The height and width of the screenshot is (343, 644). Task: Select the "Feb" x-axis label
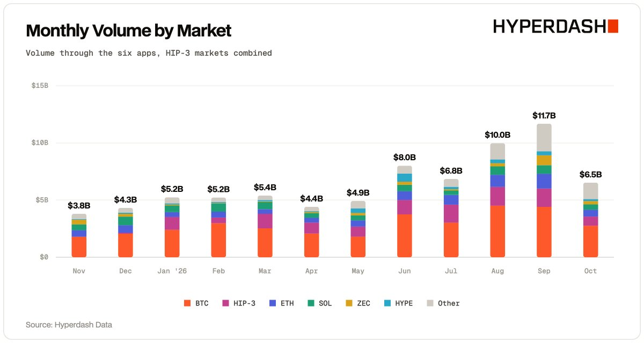tap(218, 271)
